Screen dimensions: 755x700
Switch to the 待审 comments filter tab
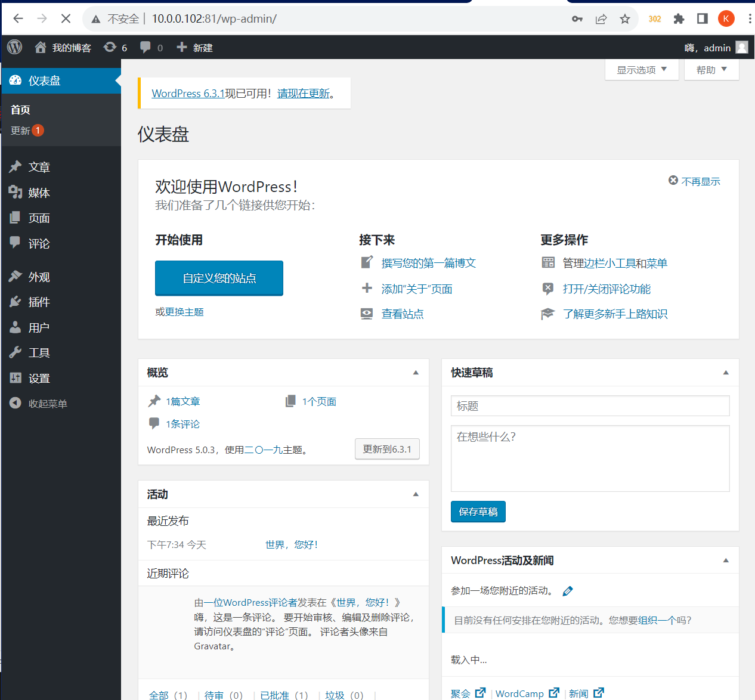point(215,693)
